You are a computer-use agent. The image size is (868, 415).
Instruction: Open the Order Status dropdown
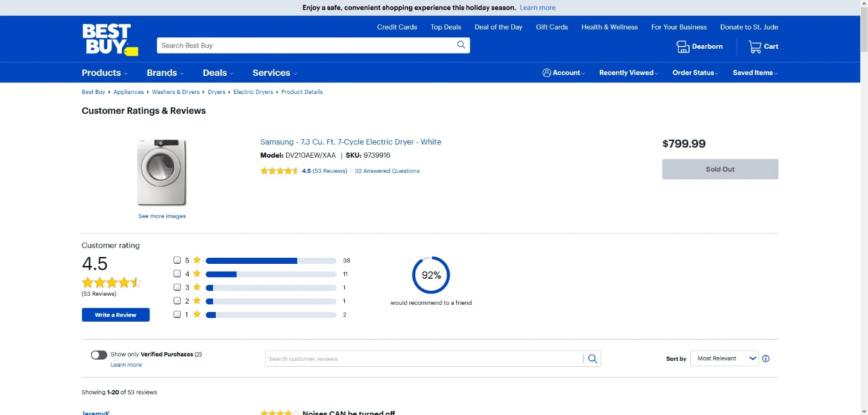point(696,73)
